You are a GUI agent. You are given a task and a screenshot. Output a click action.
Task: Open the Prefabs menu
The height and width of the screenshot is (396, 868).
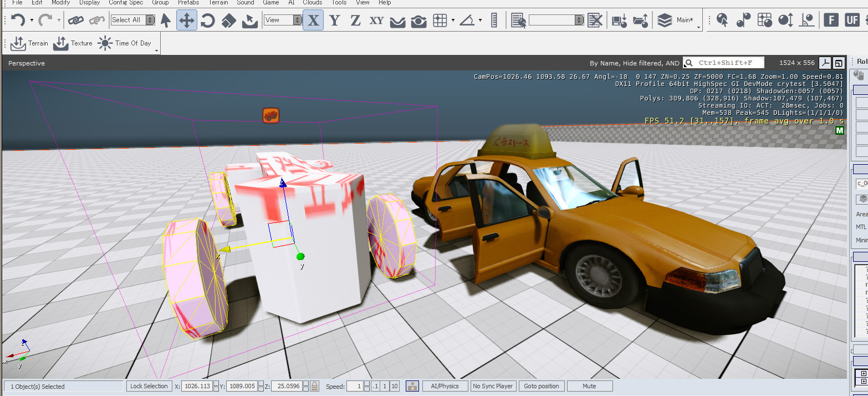188,3
